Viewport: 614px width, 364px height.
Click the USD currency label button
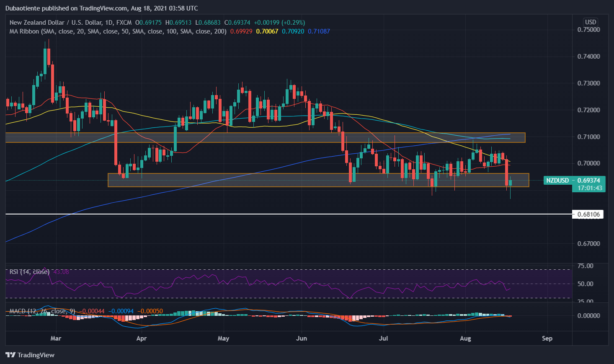point(591,22)
